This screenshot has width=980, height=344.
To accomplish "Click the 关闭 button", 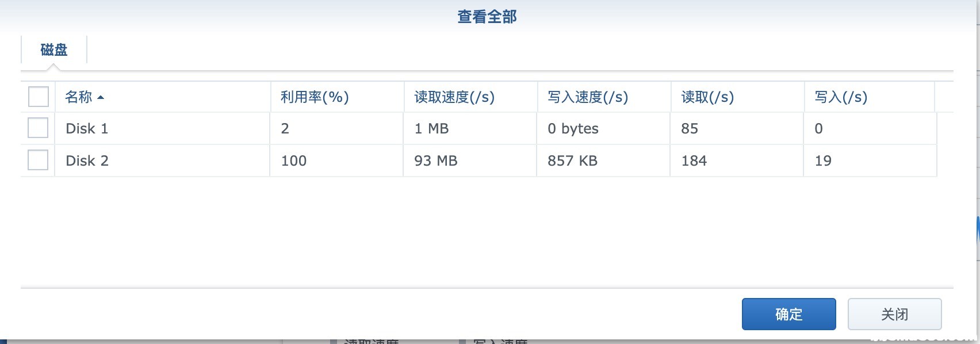I will [x=894, y=314].
